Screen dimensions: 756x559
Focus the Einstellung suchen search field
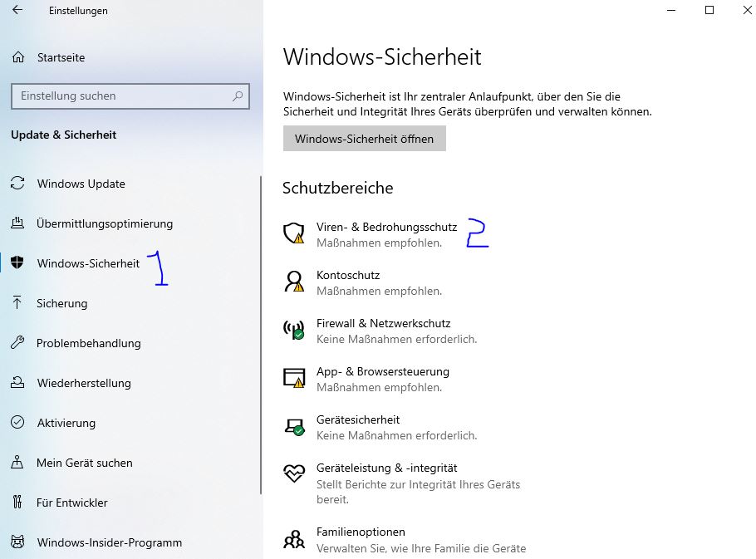tap(130, 96)
